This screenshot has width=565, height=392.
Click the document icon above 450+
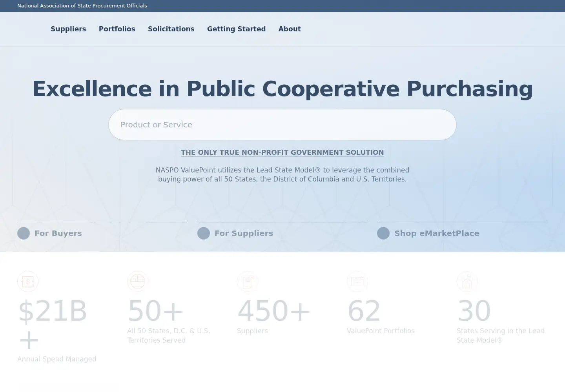[x=248, y=281]
